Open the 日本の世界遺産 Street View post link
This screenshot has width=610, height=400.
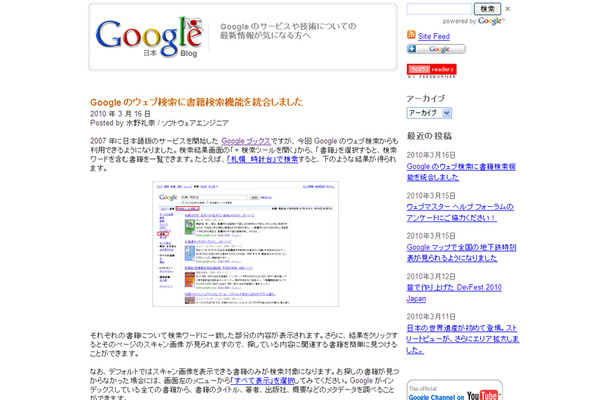[463, 339]
